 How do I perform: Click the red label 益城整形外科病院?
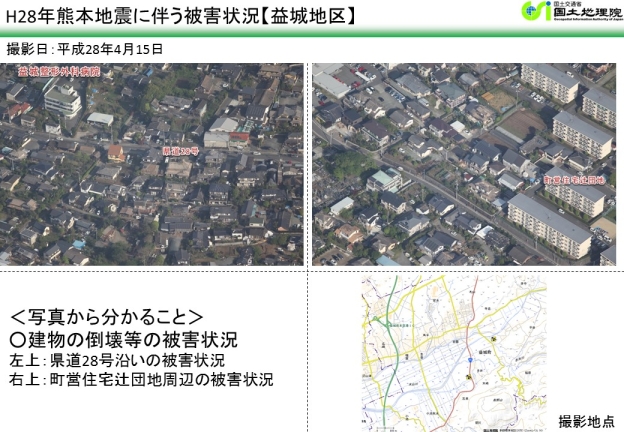click(59, 72)
